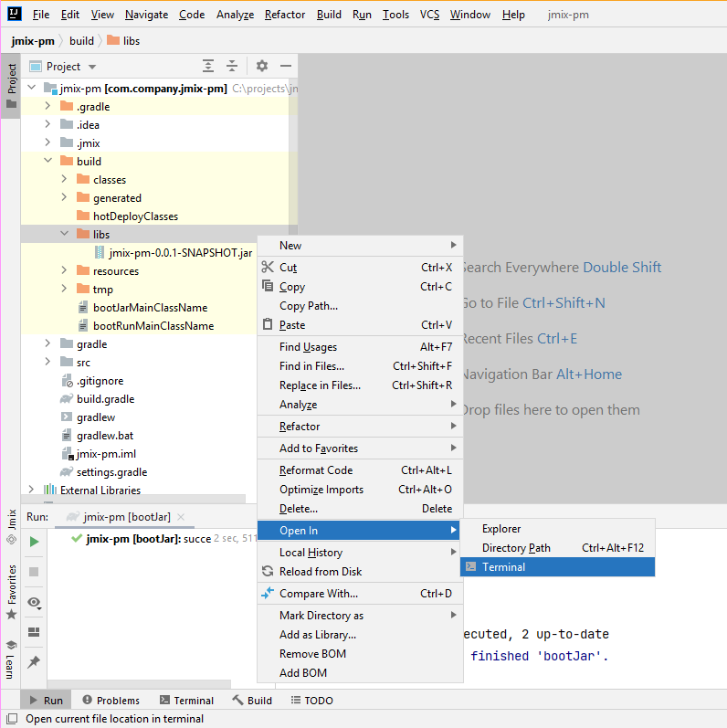Toggle tool window bars via bottom-left status icon
Screen dimensions: 727x728
coord(12,719)
